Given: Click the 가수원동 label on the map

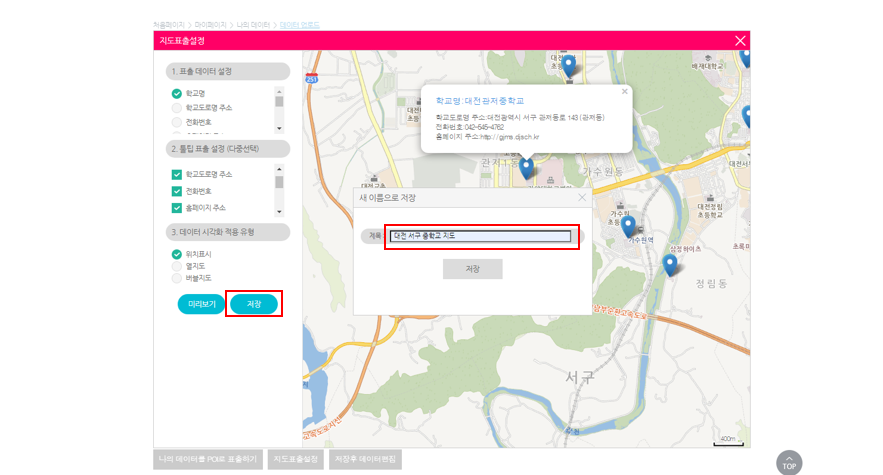Looking at the screenshot, I should [603, 171].
